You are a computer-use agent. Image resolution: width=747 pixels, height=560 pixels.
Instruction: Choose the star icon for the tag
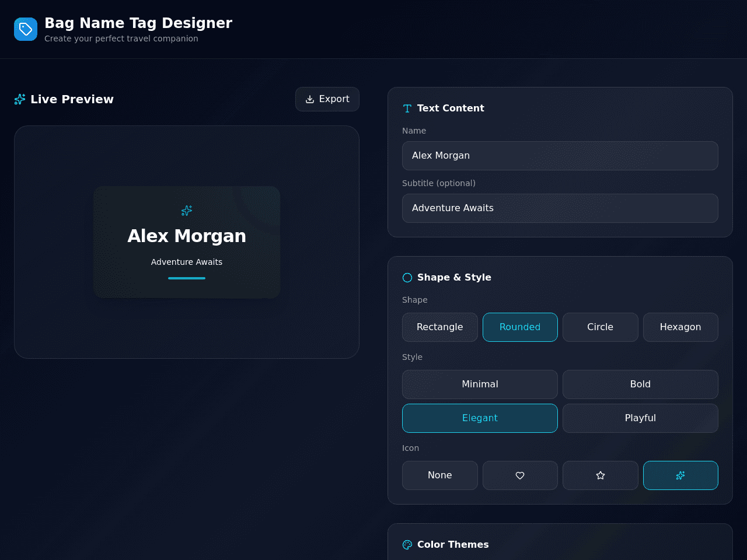pos(601,475)
